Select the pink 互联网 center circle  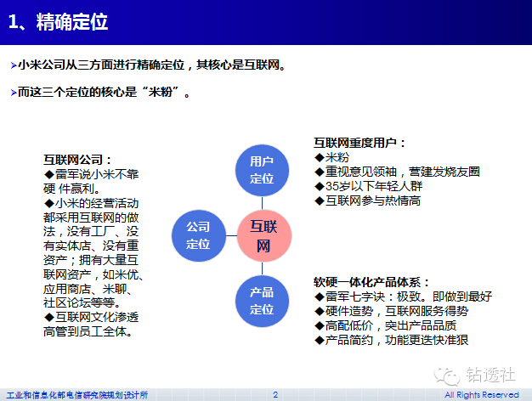click(x=264, y=236)
